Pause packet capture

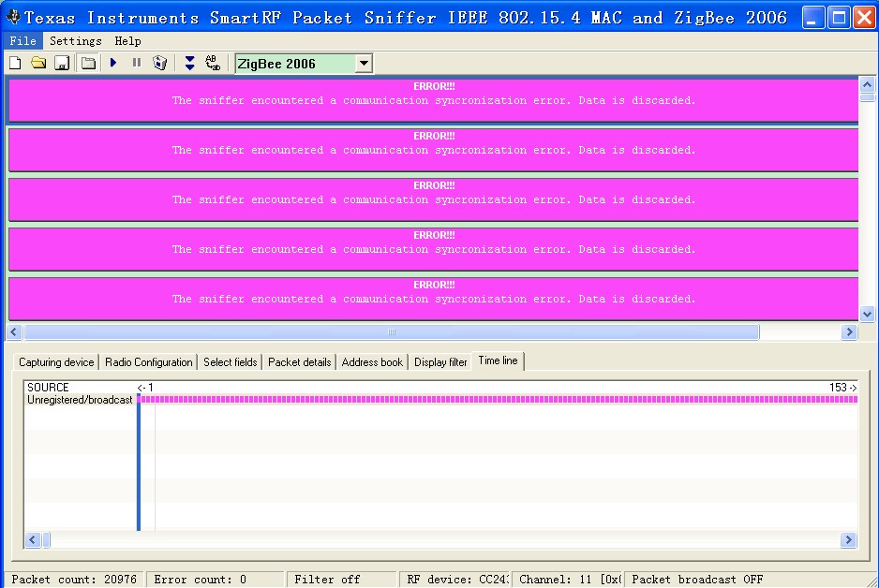[136, 63]
